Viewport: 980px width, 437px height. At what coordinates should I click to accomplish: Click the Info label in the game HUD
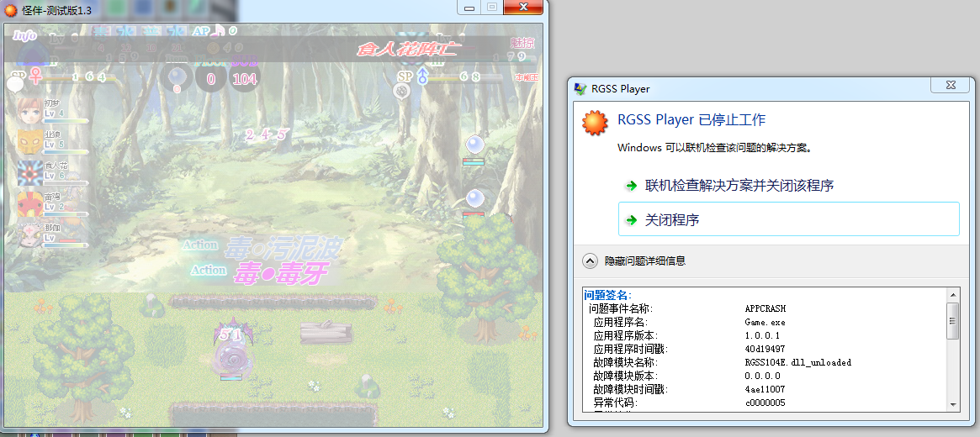[24, 35]
